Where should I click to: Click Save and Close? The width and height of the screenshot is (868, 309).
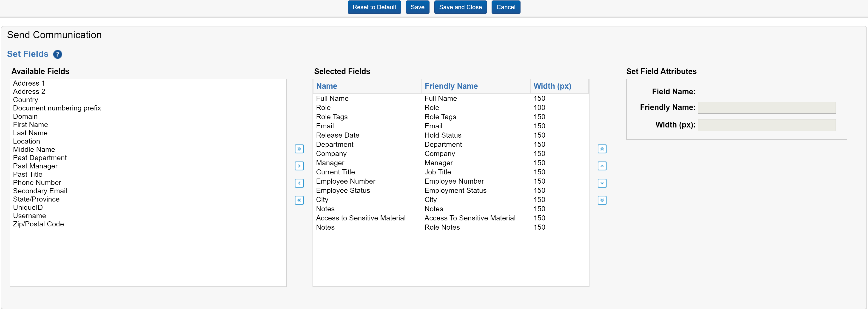pos(460,7)
